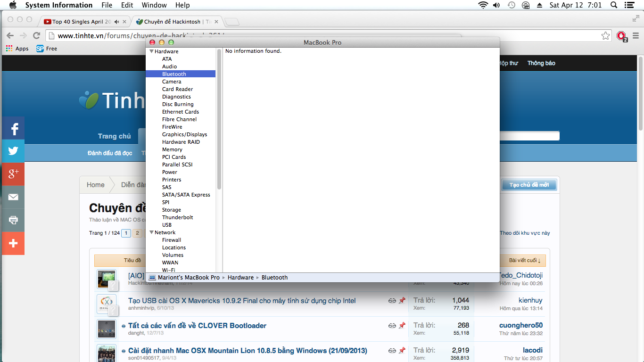Click the muted speaker icon on YouTube tab
This screenshot has width=644, height=362.
[116, 22]
